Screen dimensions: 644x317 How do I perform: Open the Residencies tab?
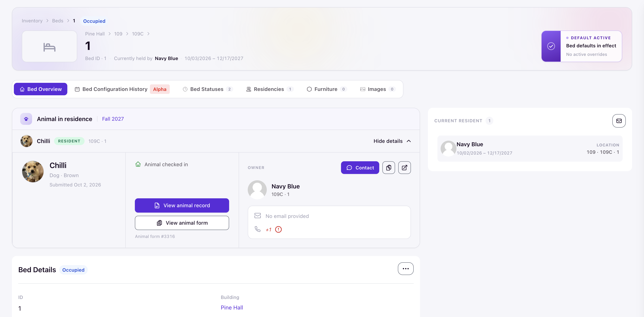click(x=270, y=89)
